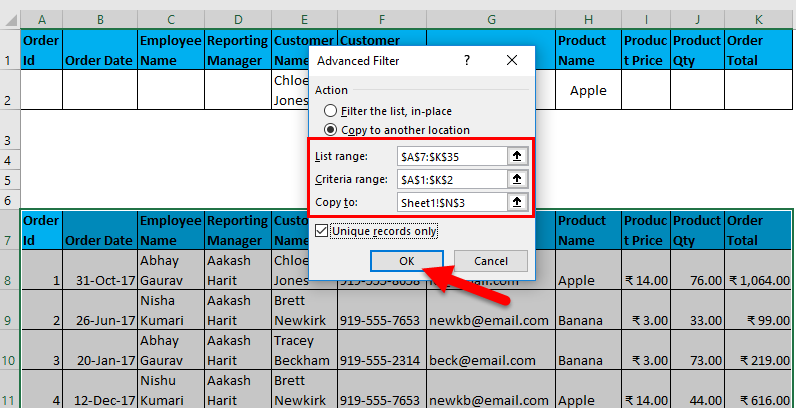This screenshot has height=408, width=796.
Task: Click product qty cell 73.00
Action: point(698,350)
